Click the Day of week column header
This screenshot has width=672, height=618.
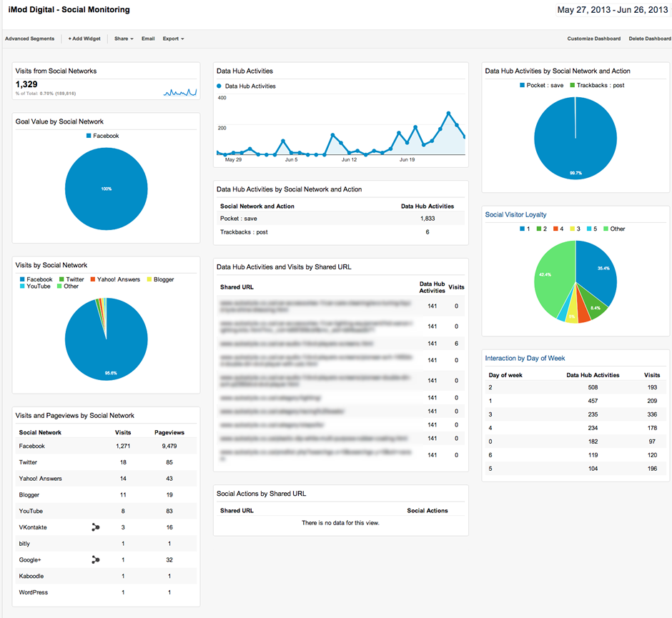pos(505,375)
